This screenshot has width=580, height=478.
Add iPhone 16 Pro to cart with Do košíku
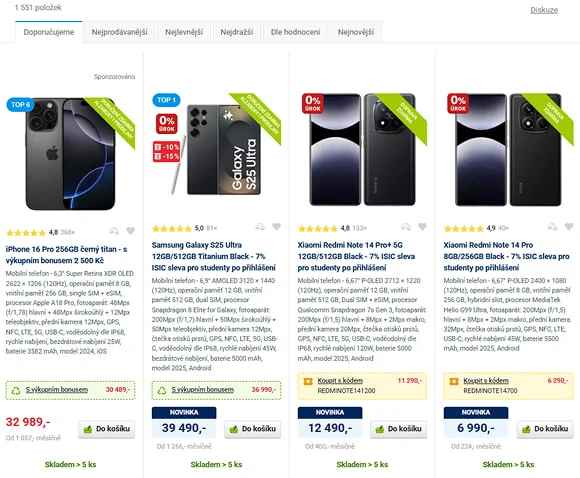tap(107, 429)
